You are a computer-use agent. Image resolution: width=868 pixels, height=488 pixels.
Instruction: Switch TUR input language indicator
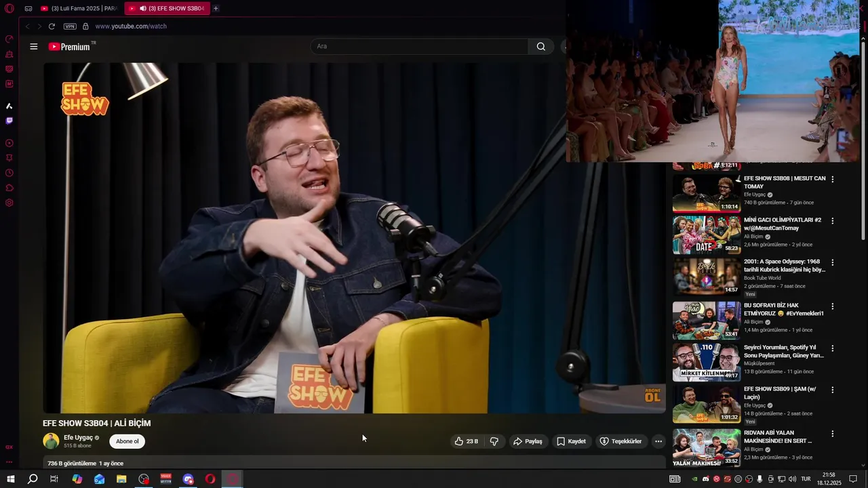(x=806, y=479)
